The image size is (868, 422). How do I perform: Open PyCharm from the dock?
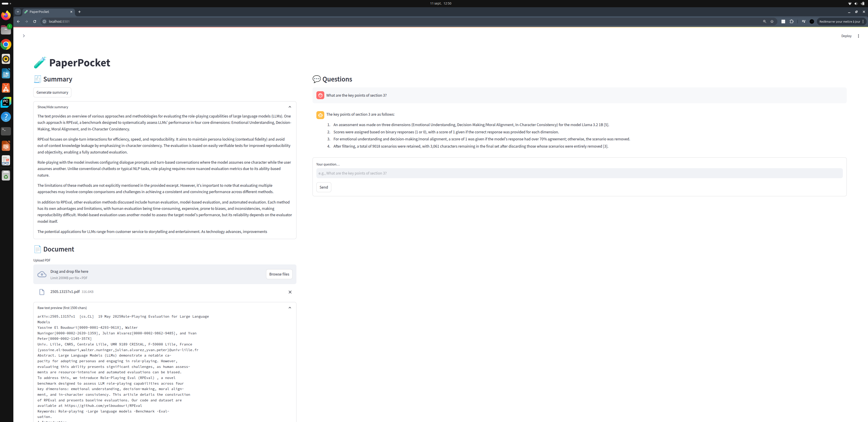tap(6, 102)
